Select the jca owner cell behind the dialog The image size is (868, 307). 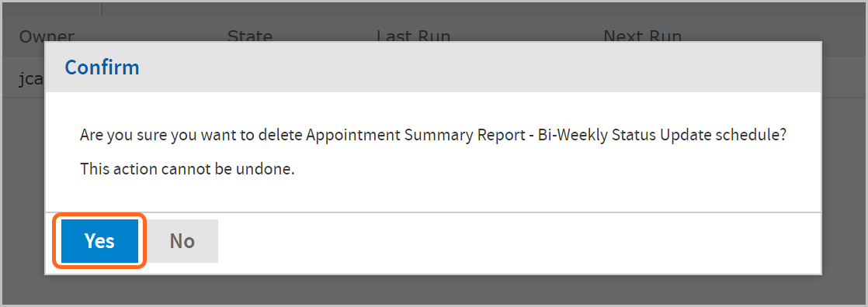click(x=31, y=78)
